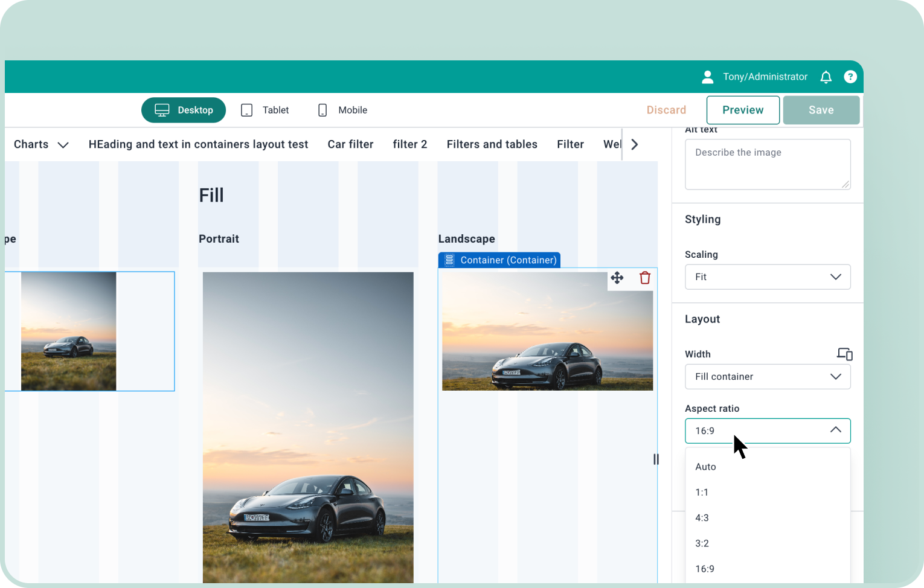
Task: Choose 4:3 aspect ratio option
Action: [768, 518]
